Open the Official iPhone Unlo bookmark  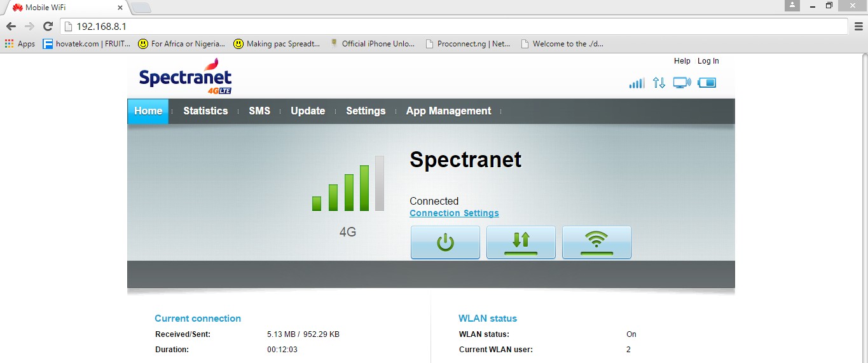372,44
